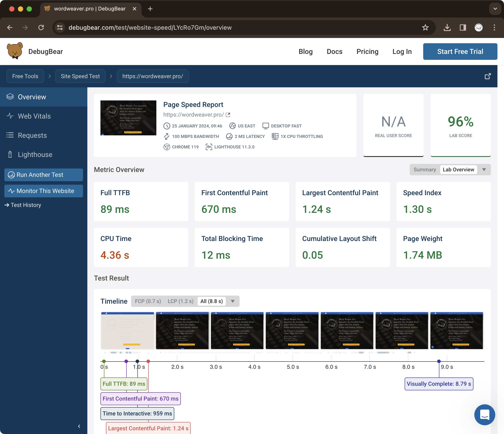Reload the page with refresh icon
Screen dimensions: 504x434
pos(41,28)
